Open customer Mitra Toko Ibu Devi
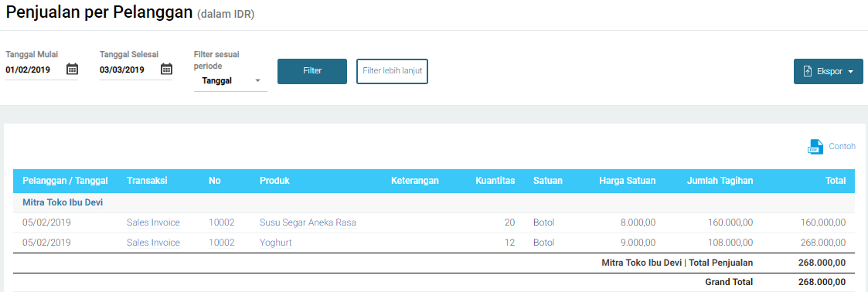 pos(63,203)
